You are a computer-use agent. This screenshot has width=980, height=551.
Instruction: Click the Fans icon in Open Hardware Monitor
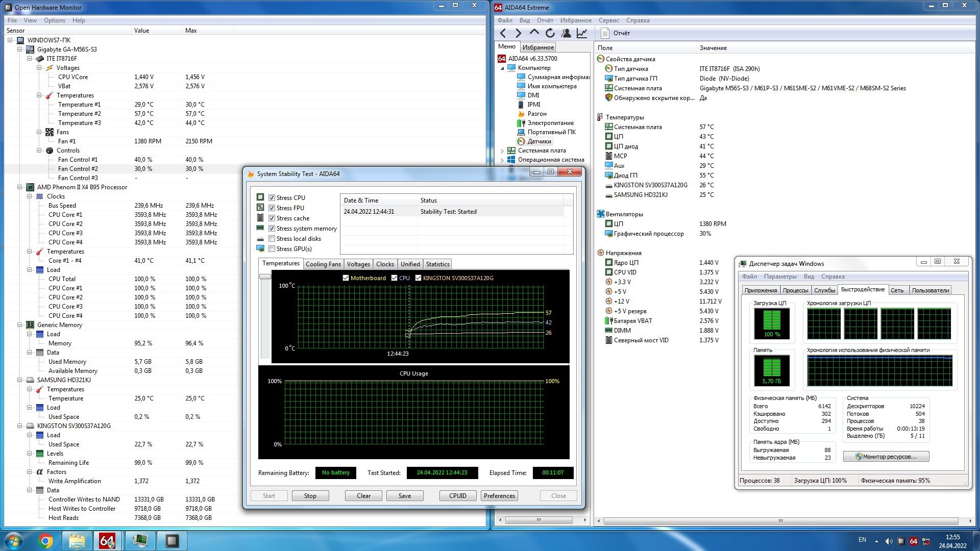coord(50,132)
